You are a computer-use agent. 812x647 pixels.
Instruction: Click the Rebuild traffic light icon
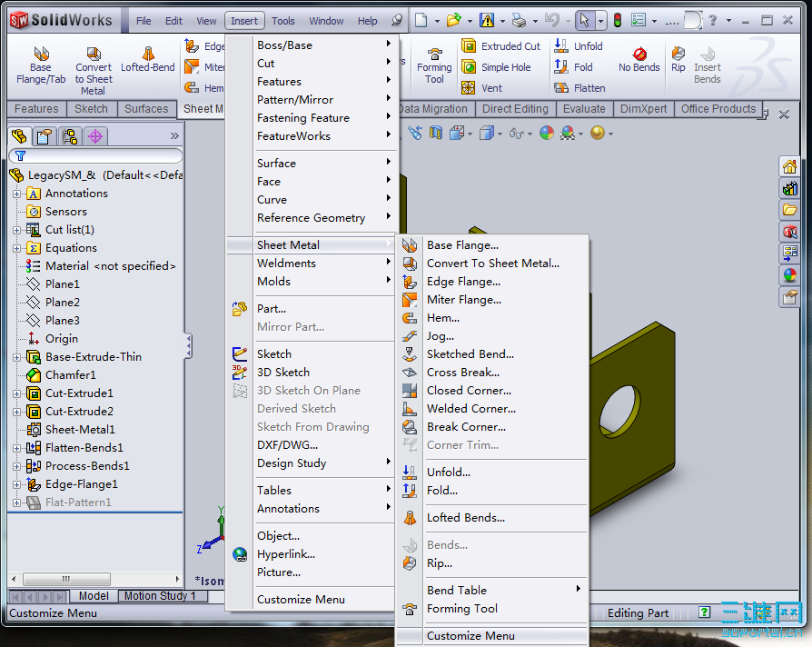click(618, 20)
